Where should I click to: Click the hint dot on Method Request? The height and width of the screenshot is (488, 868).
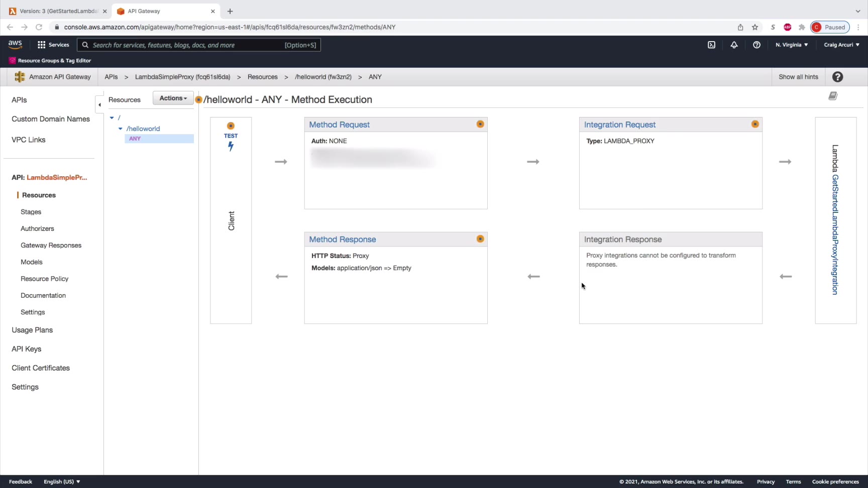pyautogui.click(x=480, y=124)
